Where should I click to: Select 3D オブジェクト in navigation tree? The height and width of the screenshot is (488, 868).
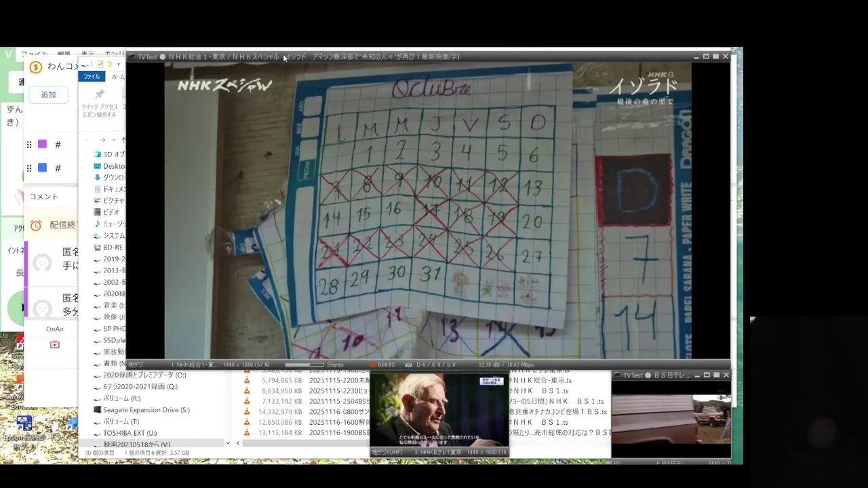108,155
